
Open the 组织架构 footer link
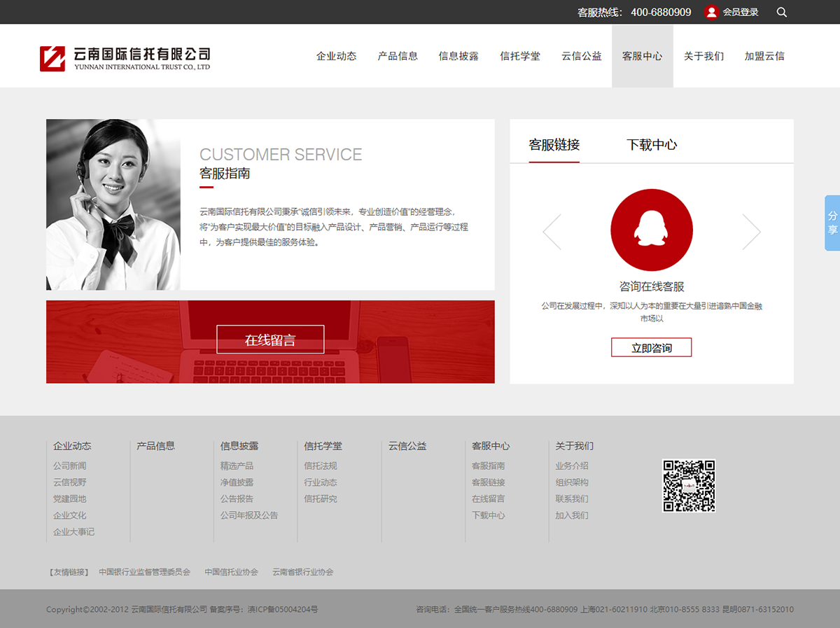pyautogui.click(x=571, y=482)
